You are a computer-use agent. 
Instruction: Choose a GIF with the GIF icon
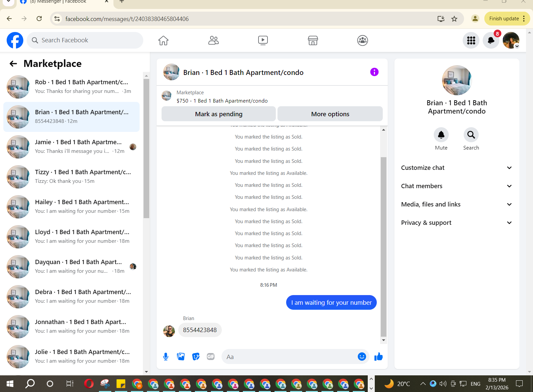click(x=211, y=357)
